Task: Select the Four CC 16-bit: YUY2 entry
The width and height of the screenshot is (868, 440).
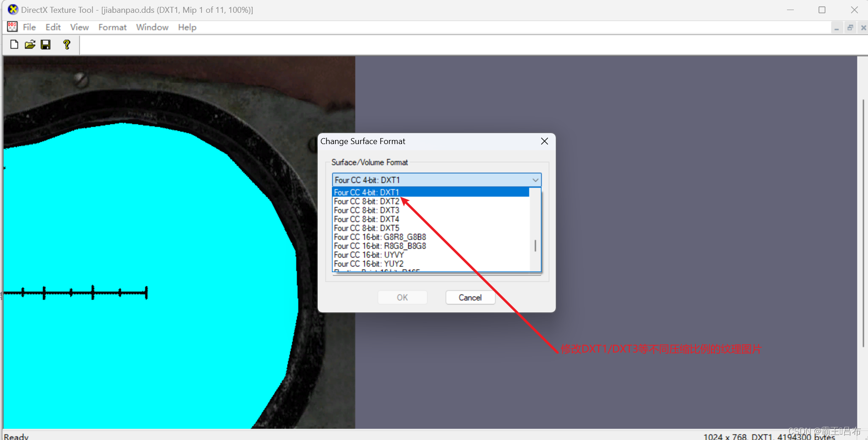Action: tap(369, 263)
